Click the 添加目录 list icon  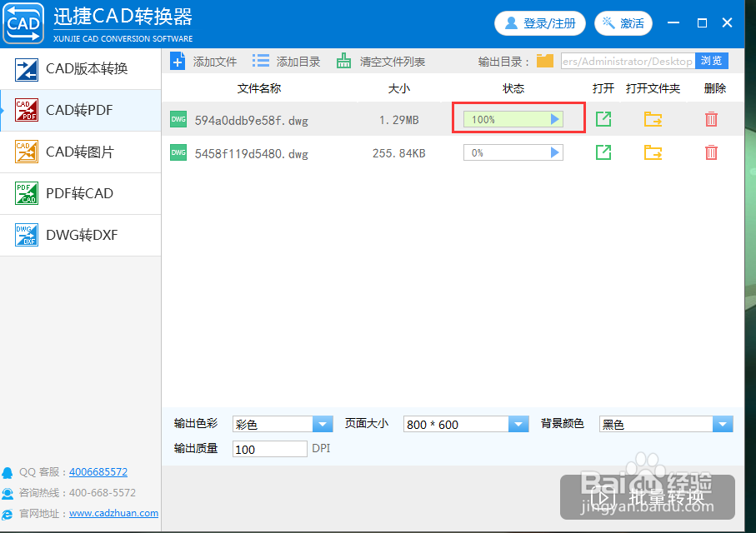point(261,61)
